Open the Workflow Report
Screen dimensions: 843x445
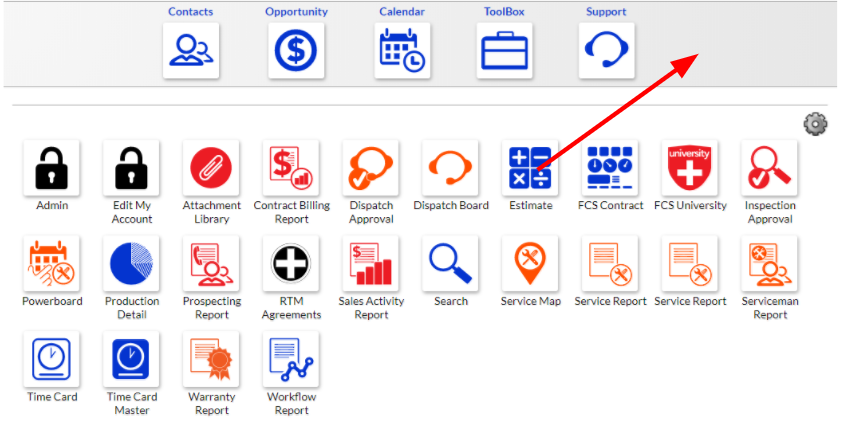[291, 359]
